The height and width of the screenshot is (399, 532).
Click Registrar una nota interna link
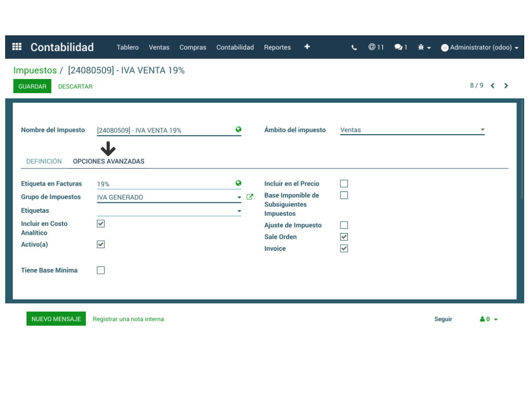(x=128, y=319)
